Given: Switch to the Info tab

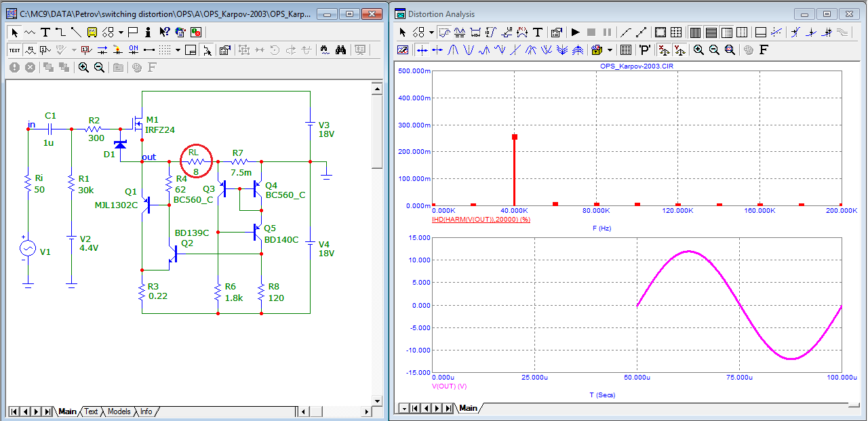Looking at the screenshot, I should [146, 412].
